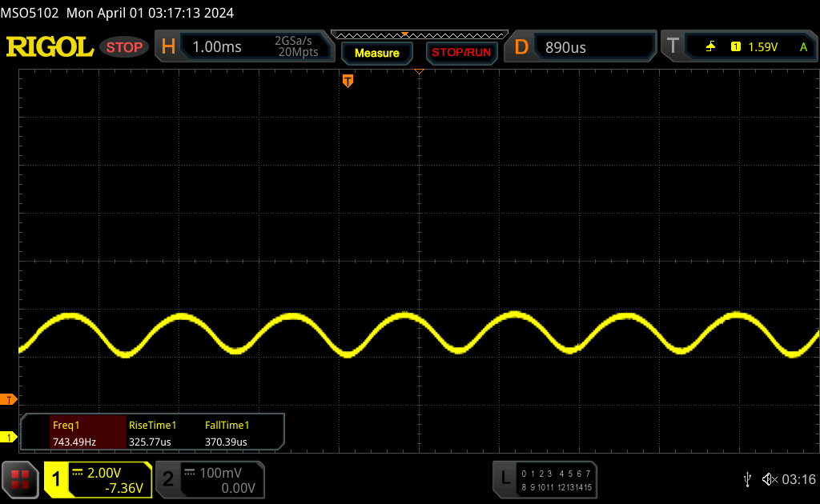Click the 03:16 clock display
This screenshot has width=820, height=504.
click(x=798, y=479)
